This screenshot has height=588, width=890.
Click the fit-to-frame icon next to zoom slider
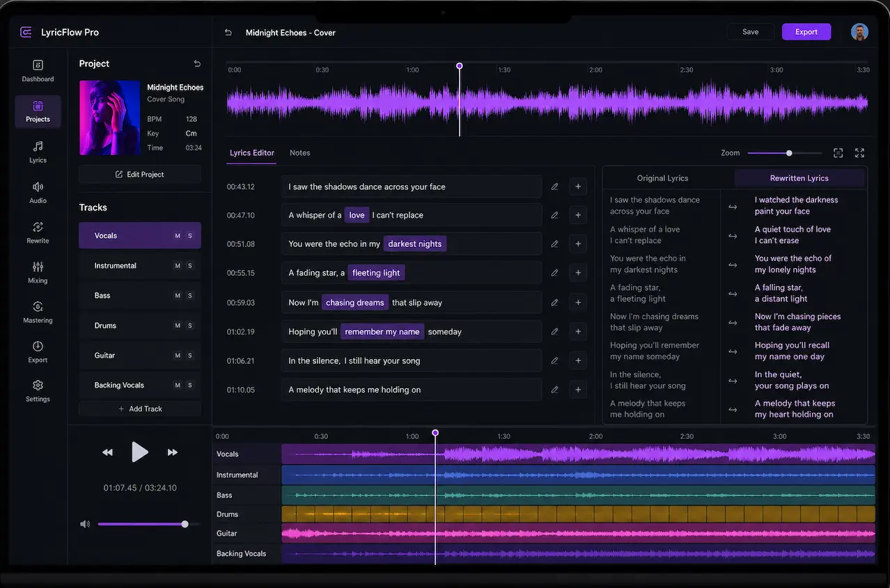coord(838,153)
